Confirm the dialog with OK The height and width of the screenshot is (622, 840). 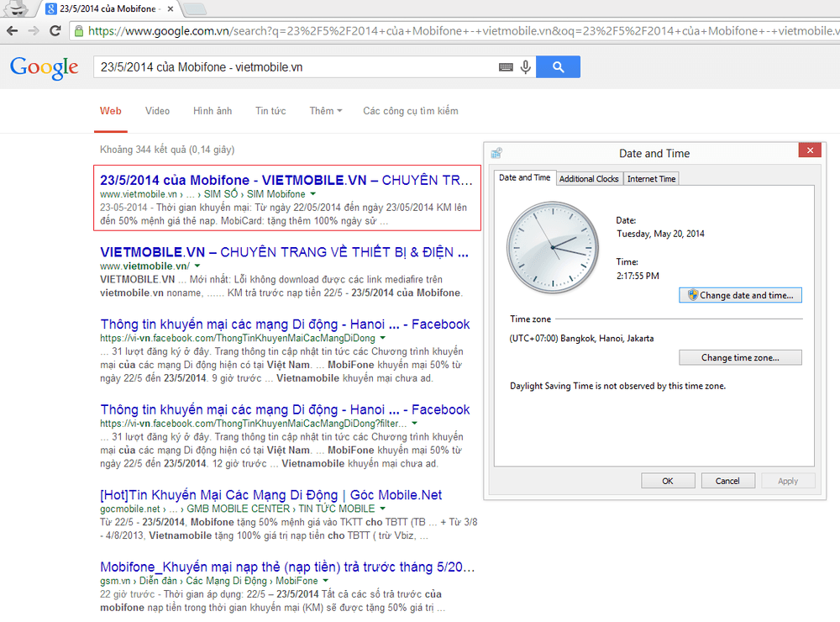coord(668,481)
